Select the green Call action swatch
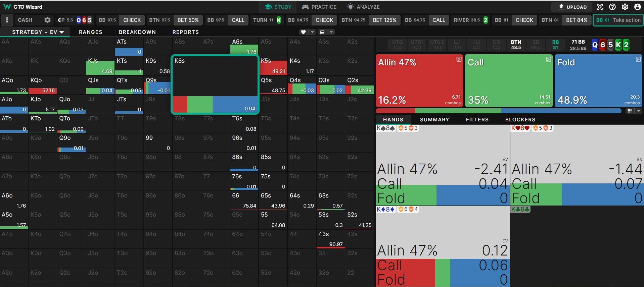 [508, 80]
